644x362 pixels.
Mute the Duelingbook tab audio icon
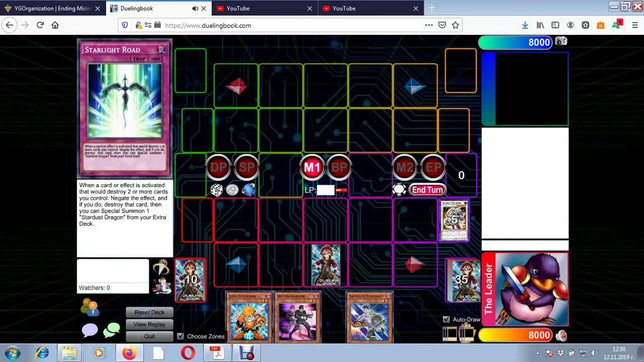(195, 8)
